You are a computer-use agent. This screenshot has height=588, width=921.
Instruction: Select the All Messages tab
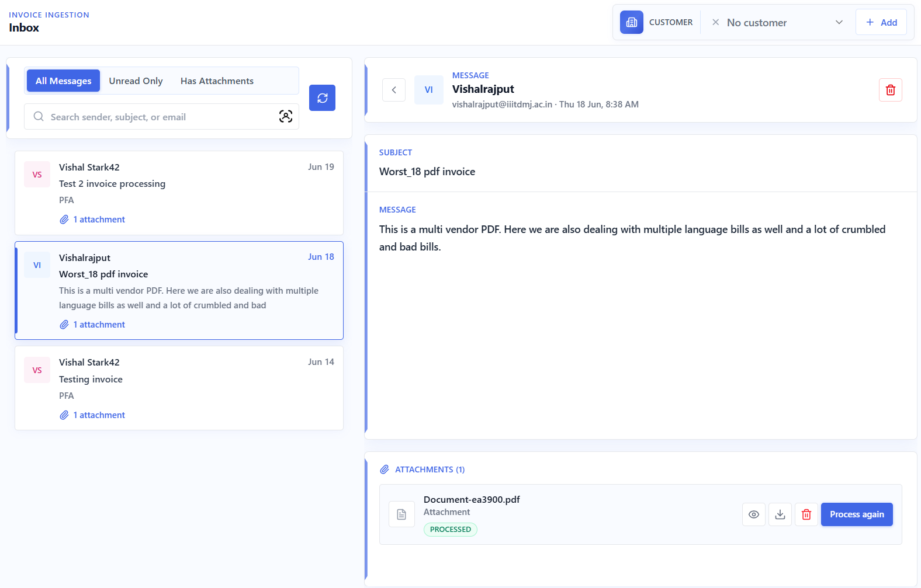[x=64, y=81]
